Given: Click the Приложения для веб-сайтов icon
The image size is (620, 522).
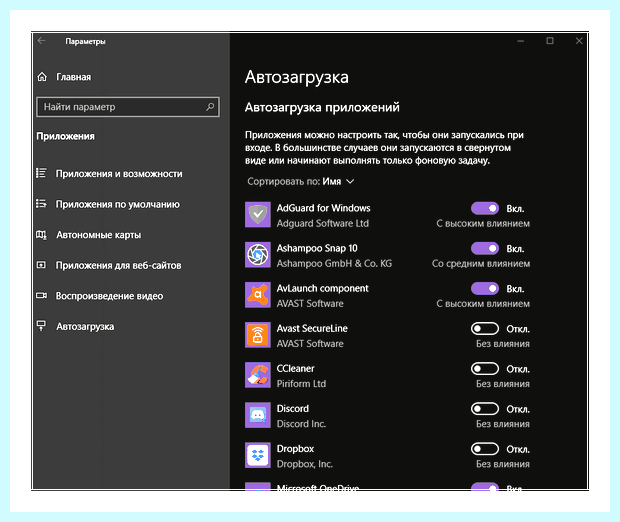Looking at the screenshot, I should [41, 265].
